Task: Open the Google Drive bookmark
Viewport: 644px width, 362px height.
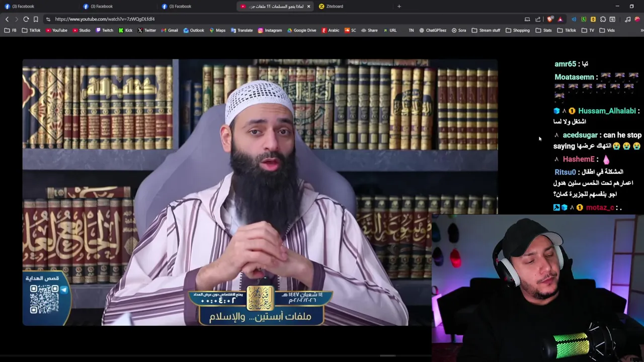Action: point(302,30)
